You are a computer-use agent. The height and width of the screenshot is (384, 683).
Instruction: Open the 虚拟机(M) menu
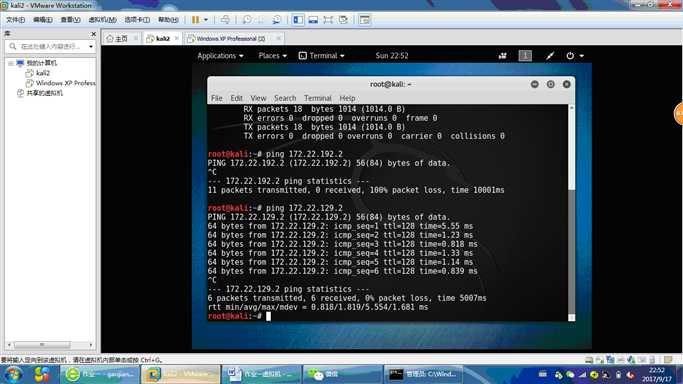pos(102,20)
